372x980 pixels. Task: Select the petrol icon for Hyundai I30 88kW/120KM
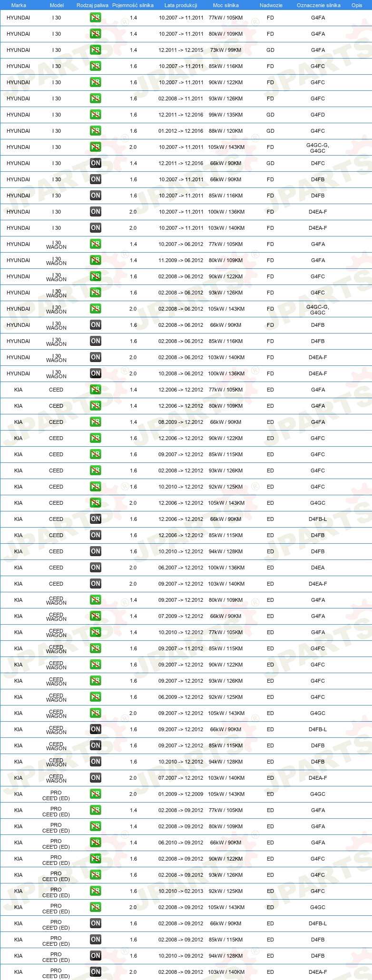(x=95, y=131)
